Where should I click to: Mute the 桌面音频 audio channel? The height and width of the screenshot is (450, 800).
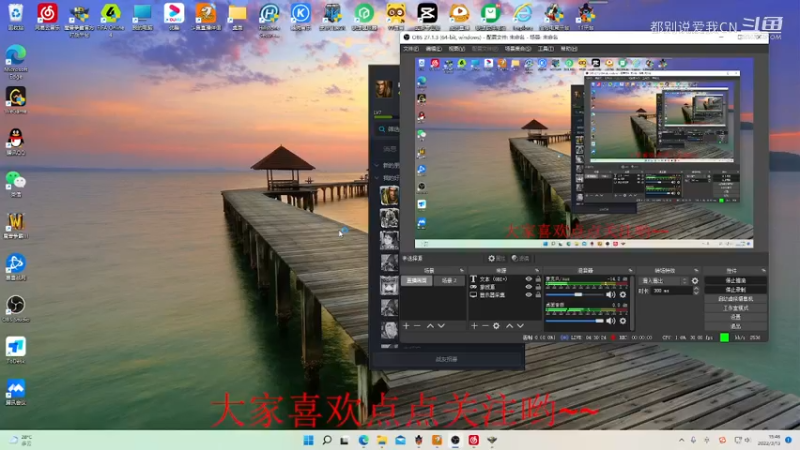[x=611, y=321]
